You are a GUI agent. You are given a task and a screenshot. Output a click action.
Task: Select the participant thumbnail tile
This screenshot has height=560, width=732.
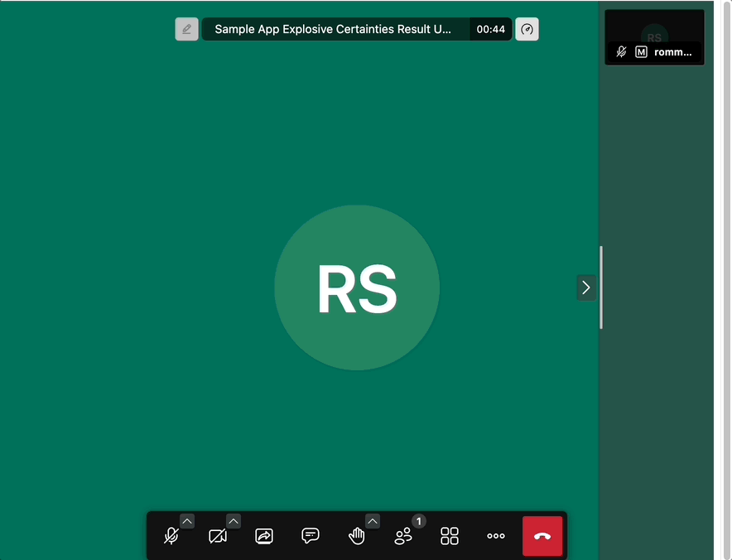[654, 36]
